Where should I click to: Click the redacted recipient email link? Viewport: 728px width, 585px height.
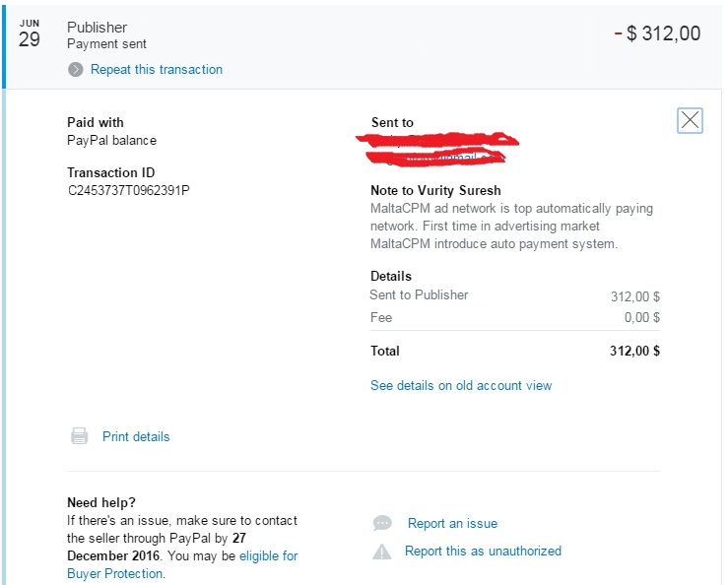click(436, 158)
